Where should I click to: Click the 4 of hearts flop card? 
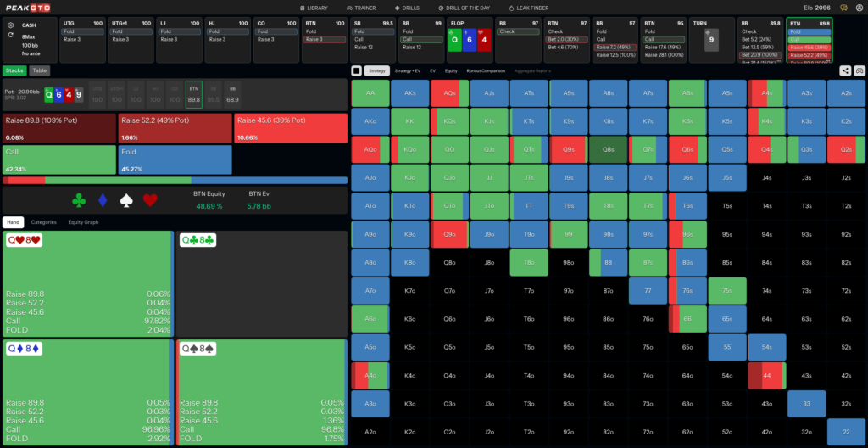(484, 41)
